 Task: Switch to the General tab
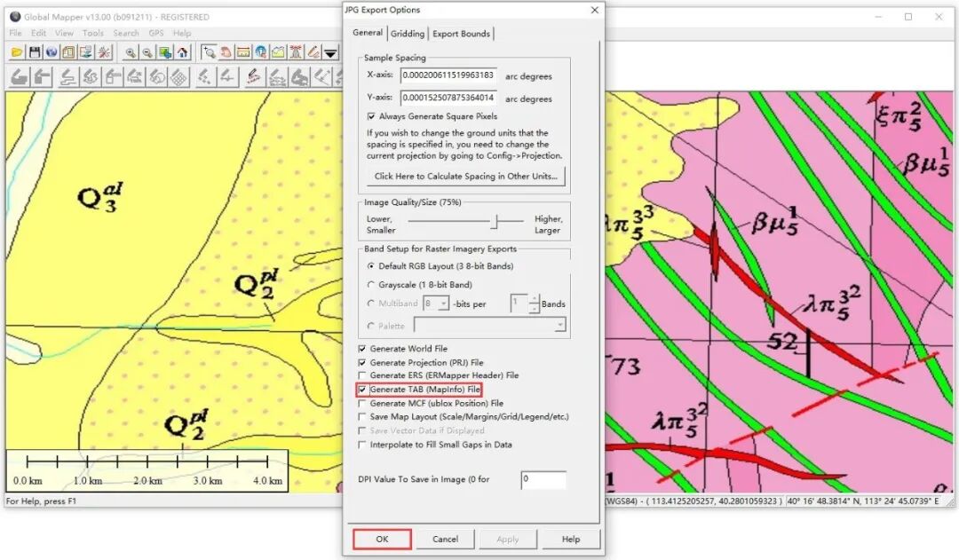point(368,33)
